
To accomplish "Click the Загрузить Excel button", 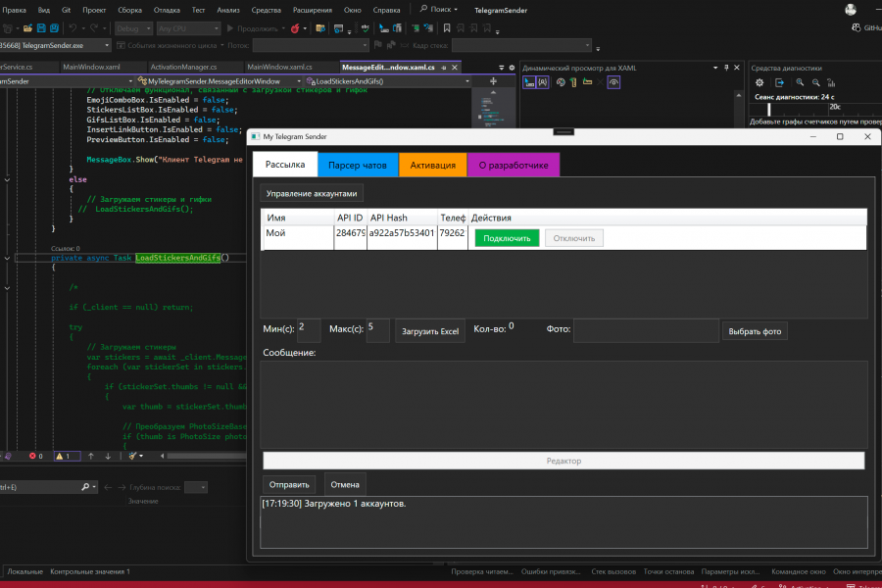I will tap(430, 331).
